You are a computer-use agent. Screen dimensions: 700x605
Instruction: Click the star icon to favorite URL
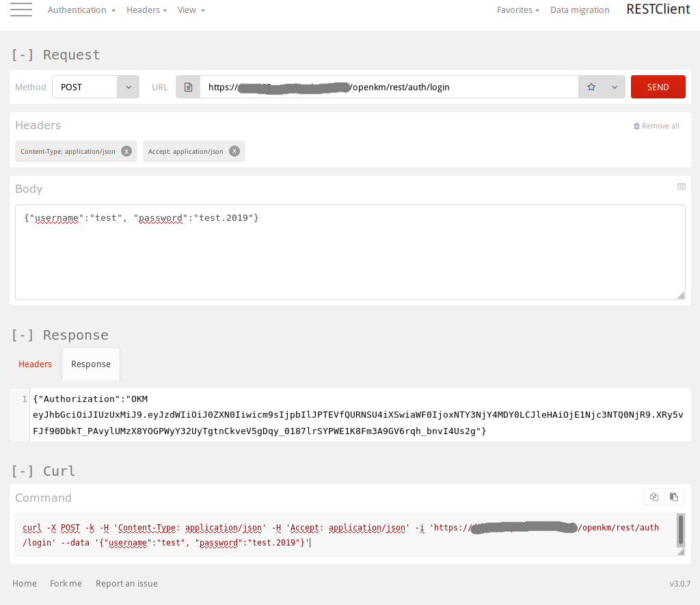(x=591, y=88)
